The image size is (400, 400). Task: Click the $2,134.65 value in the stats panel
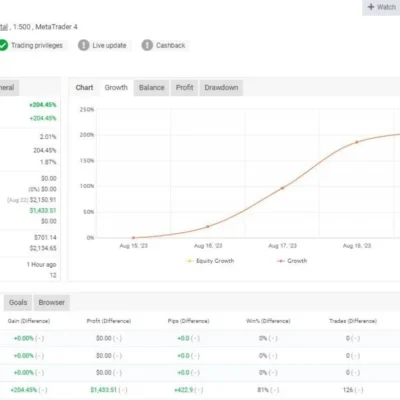click(x=43, y=248)
